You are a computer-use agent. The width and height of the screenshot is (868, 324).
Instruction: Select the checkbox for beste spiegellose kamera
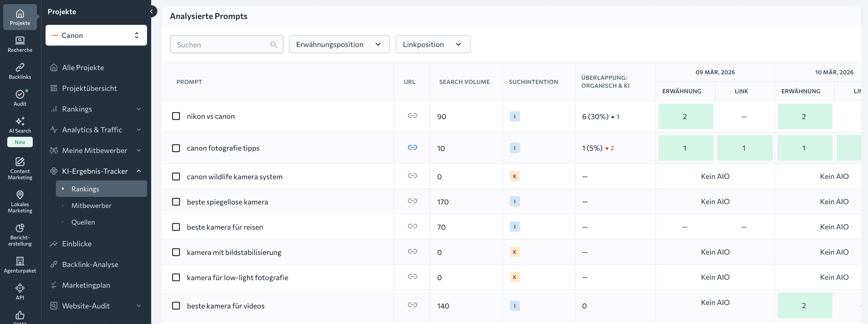tap(176, 202)
